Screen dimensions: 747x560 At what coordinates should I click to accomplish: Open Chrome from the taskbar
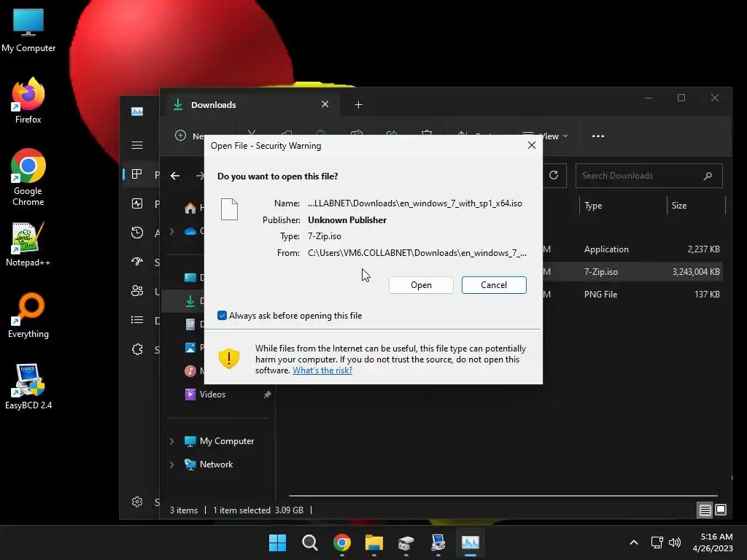342,542
